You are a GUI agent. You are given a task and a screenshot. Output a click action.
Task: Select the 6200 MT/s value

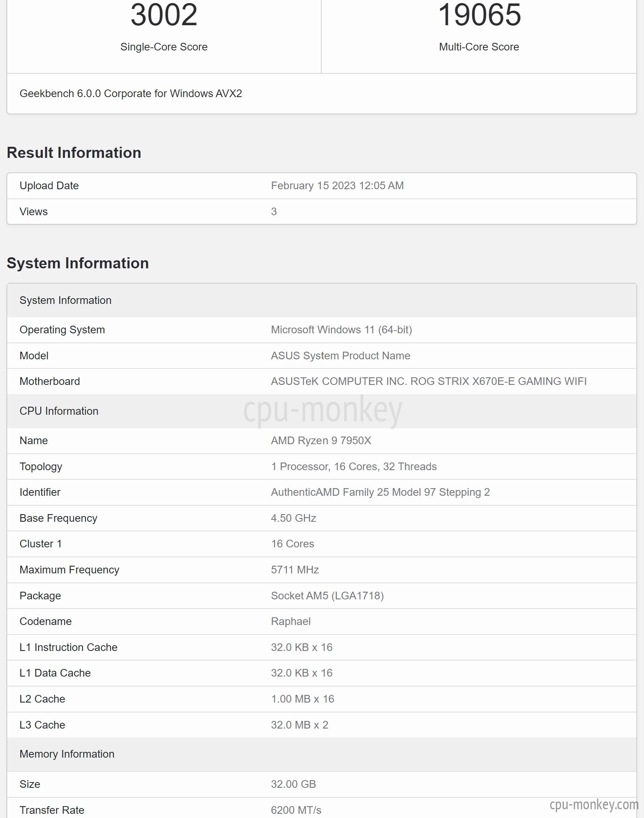pos(296,810)
